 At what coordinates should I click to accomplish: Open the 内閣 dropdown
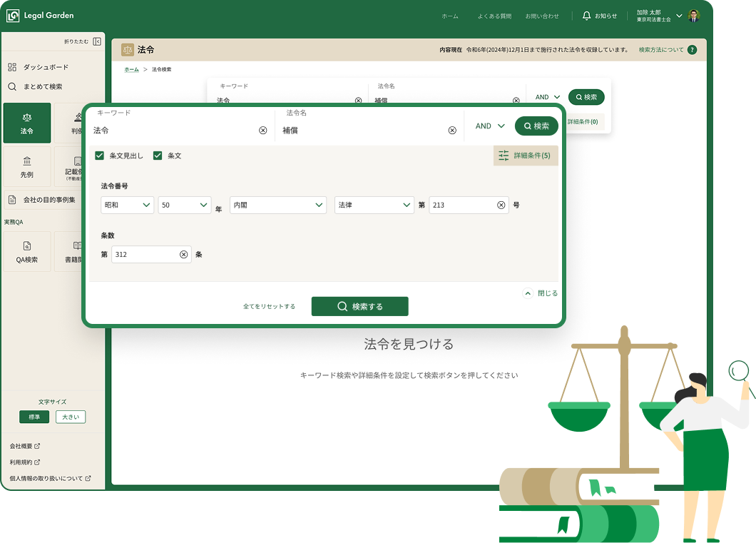pos(278,205)
